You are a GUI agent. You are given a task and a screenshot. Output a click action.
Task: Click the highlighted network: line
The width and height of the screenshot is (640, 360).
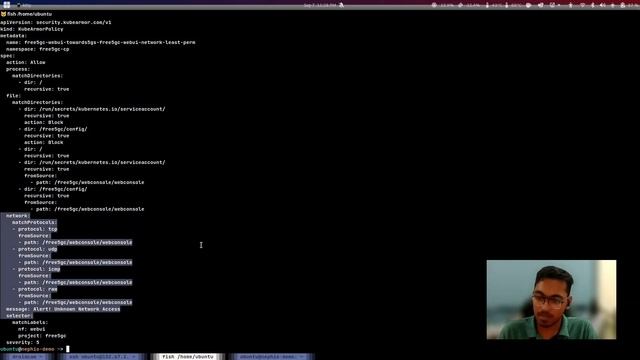(x=17, y=216)
